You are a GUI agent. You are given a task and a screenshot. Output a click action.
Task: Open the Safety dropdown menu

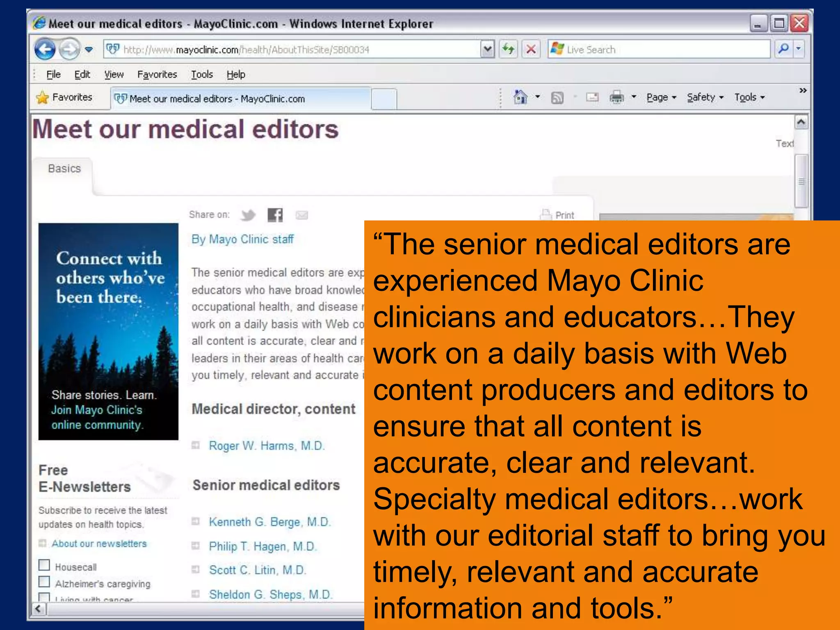pos(705,98)
